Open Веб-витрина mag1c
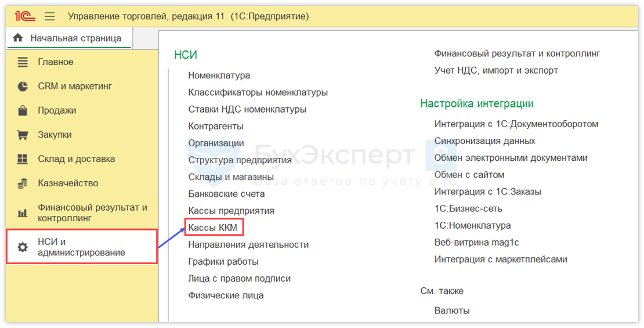644x328 pixels. (476, 243)
